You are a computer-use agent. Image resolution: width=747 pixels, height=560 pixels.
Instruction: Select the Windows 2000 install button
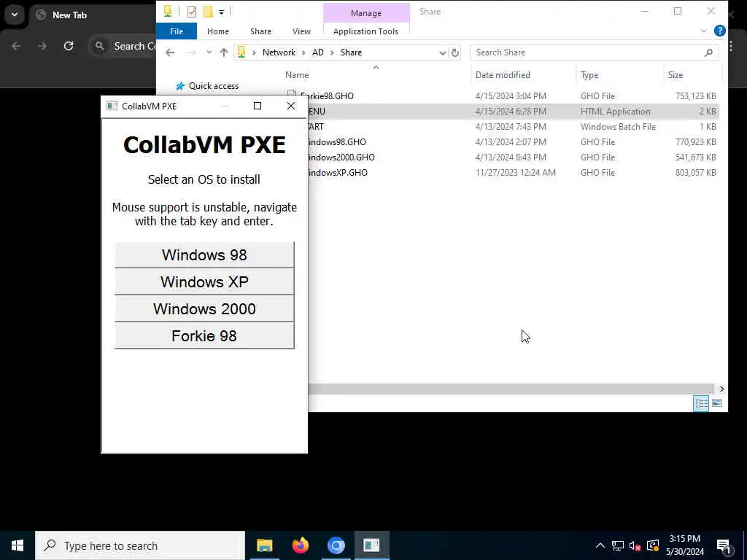(204, 308)
